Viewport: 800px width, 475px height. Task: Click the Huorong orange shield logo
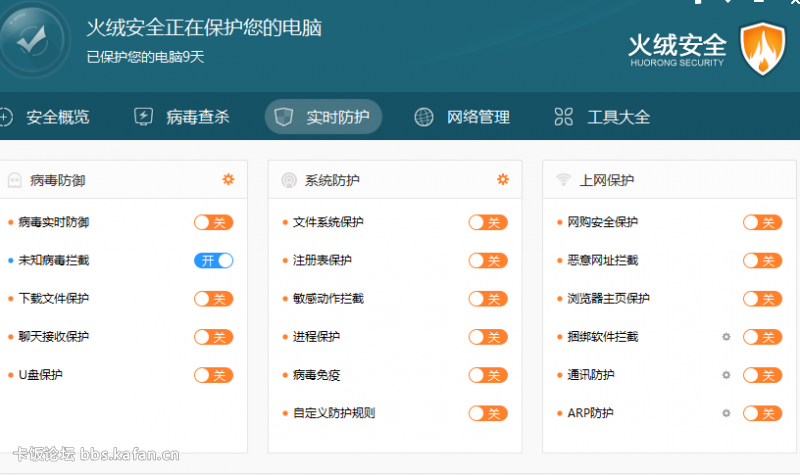[x=763, y=48]
